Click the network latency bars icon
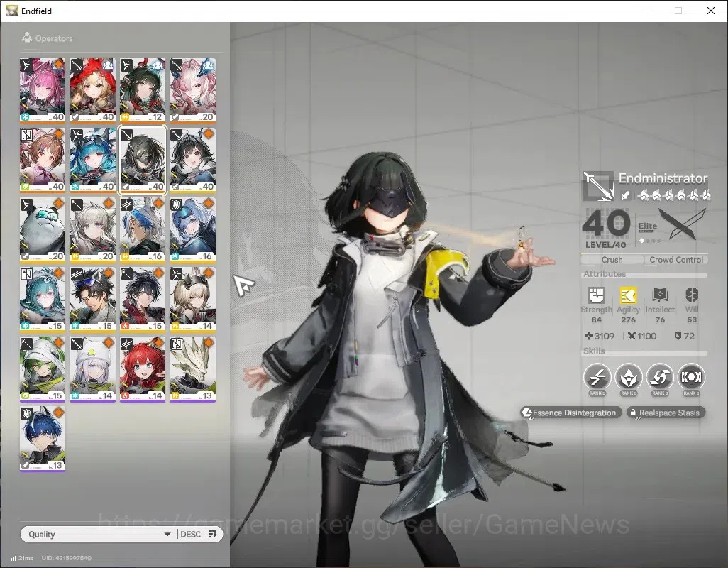Image resolution: width=728 pixels, height=568 pixels. pos(13,558)
